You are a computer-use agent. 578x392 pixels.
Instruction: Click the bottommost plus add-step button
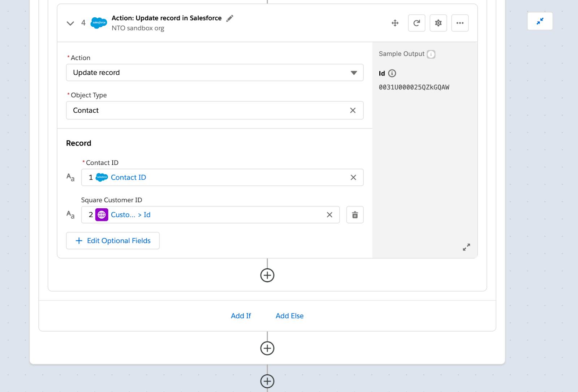267,381
